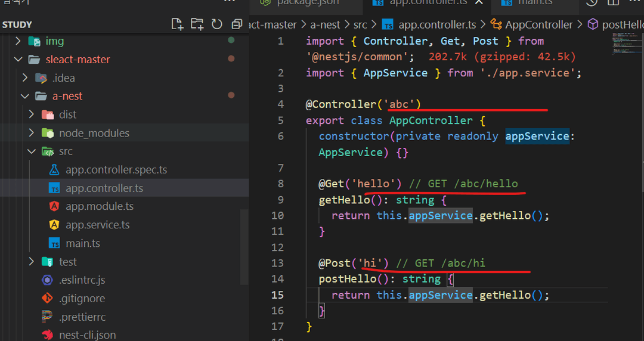Click line number 13 in the gutter

278,263
